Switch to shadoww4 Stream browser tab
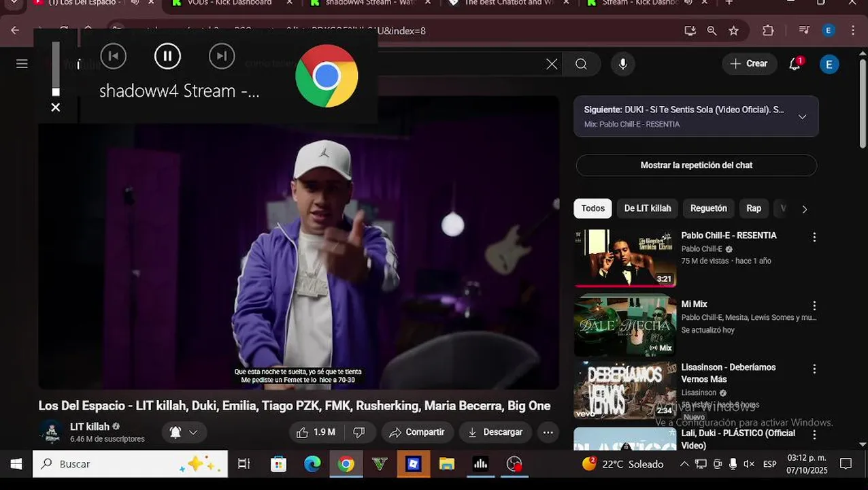868x490 pixels. [x=371, y=3]
